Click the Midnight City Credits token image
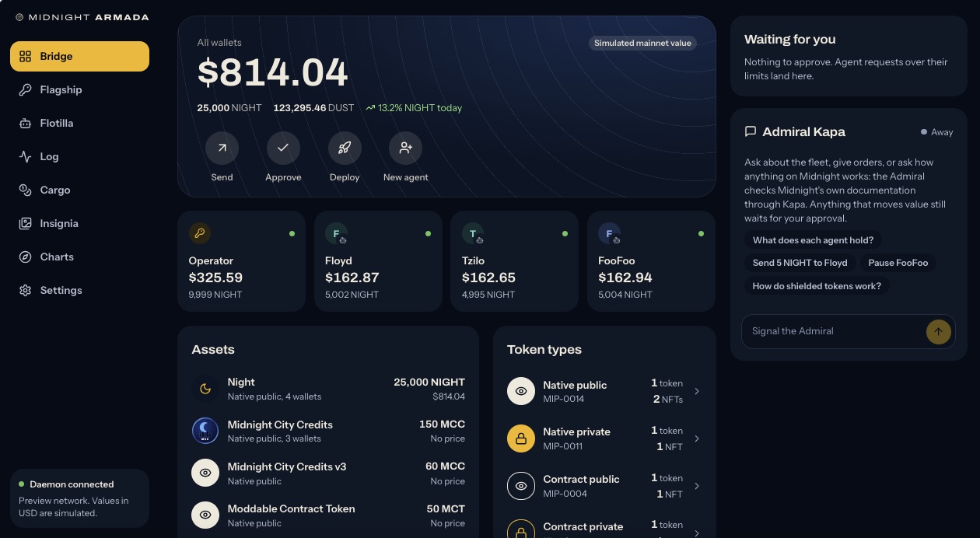The width and height of the screenshot is (980, 538). pos(205,431)
